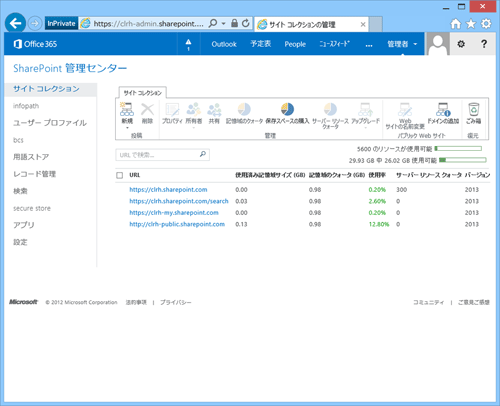Click the サーバー リソース クォータ icon
The image size is (500, 406).
coord(330,109)
